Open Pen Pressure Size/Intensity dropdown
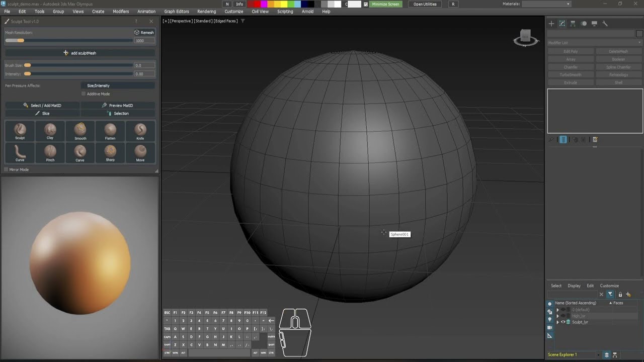 [118, 85]
